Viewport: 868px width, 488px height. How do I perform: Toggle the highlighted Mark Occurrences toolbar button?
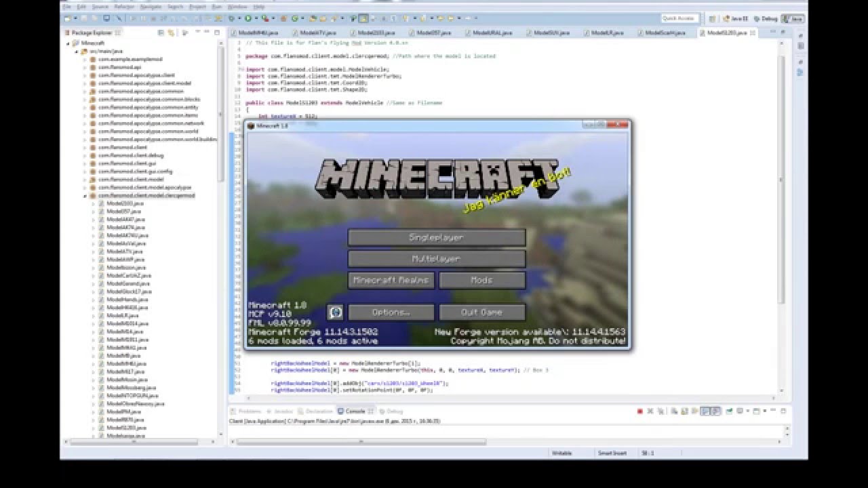pyautogui.click(x=363, y=18)
